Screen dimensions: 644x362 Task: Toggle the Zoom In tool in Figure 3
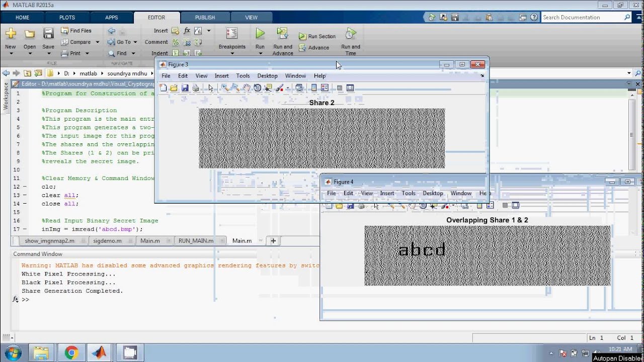pos(224,88)
